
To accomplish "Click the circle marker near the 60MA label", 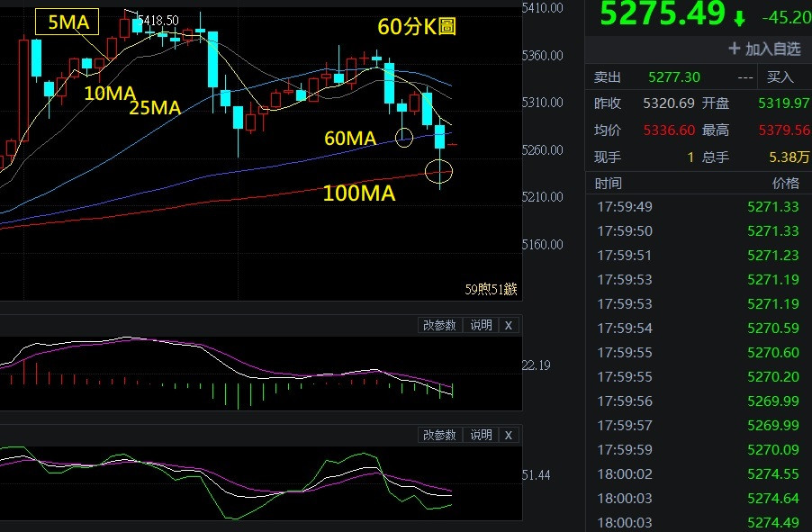I will [404, 138].
